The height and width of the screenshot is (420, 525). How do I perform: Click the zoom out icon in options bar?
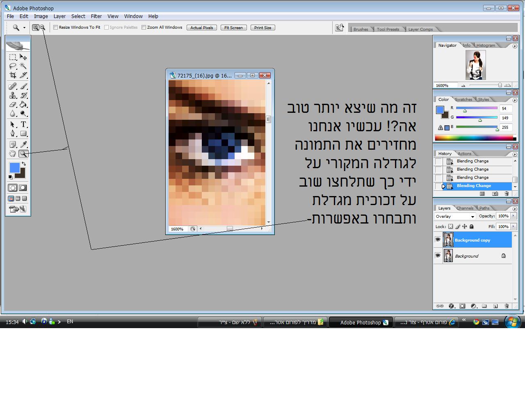[x=42, y=27]
